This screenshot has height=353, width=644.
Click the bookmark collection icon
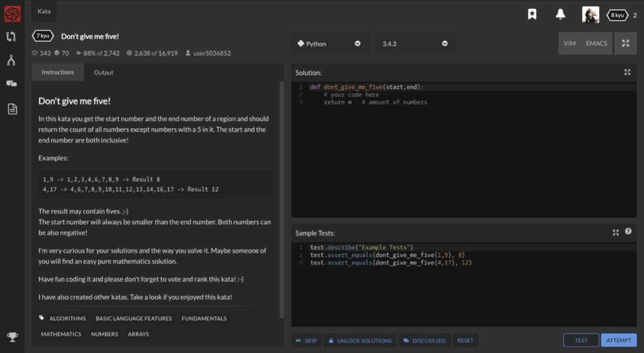click(532, 14)
